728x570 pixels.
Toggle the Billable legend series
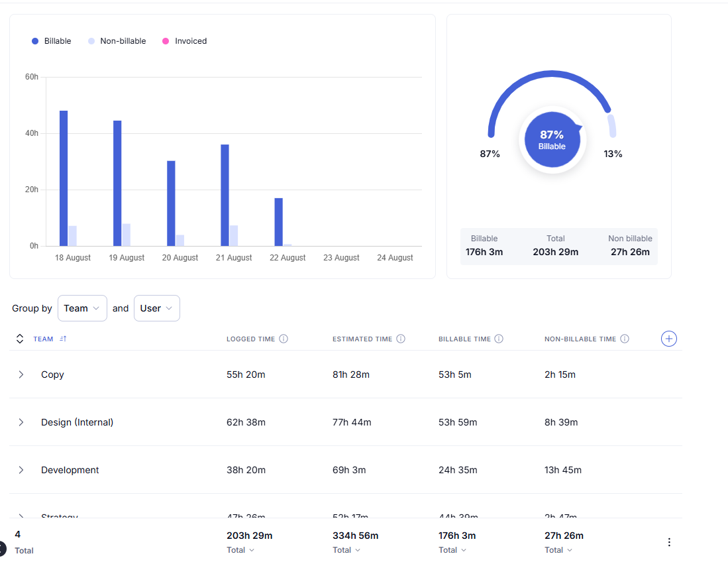point(52,41)
